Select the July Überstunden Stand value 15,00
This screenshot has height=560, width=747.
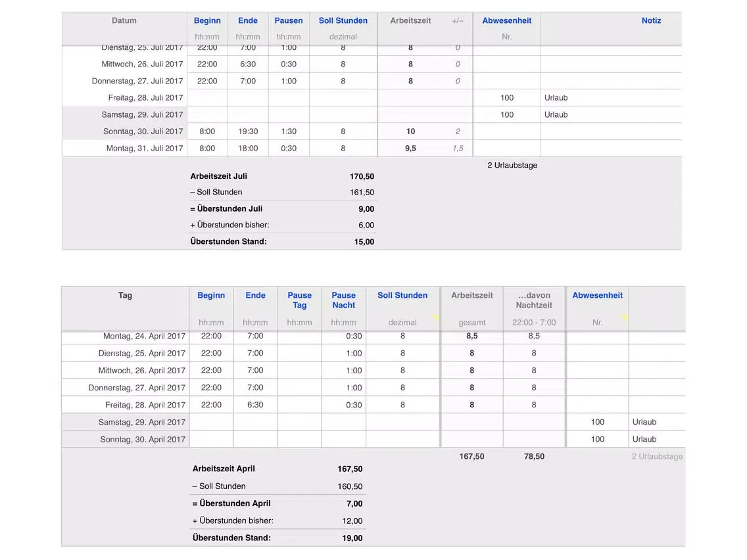click(x=364, y=242)
